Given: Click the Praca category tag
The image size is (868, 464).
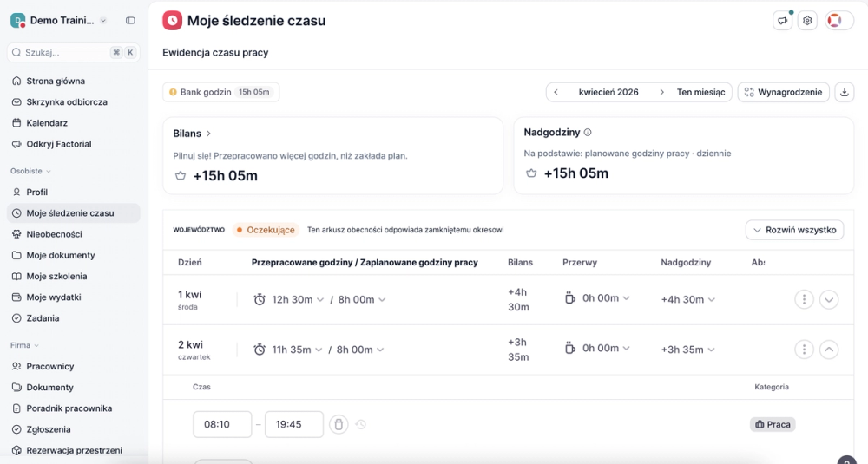Looking at the screenshot, I should pyautogui.click(x=773, y=424).
